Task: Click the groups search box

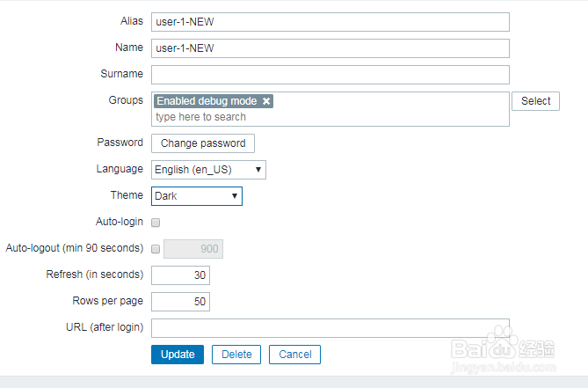Action: pyautogui.click(x=330, y=117)
